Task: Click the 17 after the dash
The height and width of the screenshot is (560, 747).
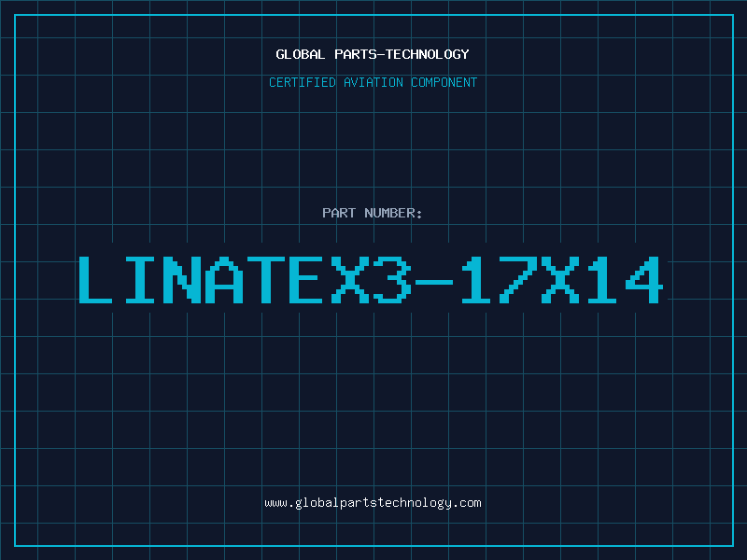Action: (499, 280)
